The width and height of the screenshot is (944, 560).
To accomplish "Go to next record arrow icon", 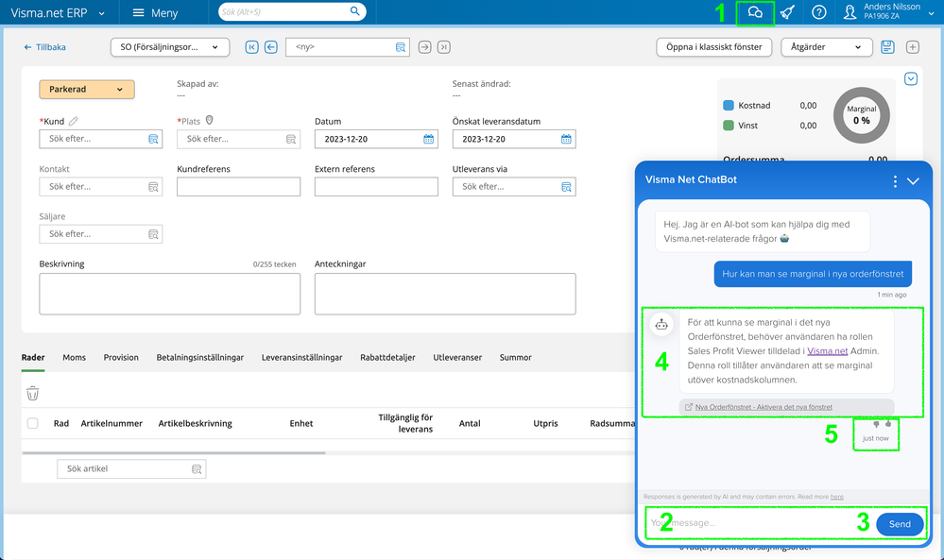I will point(424,47).
